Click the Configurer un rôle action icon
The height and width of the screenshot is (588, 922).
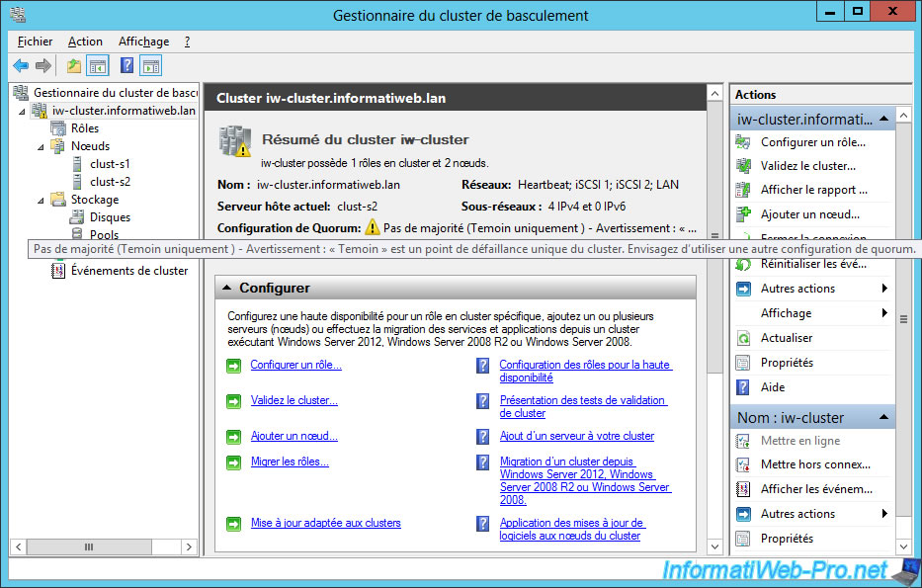743,142
